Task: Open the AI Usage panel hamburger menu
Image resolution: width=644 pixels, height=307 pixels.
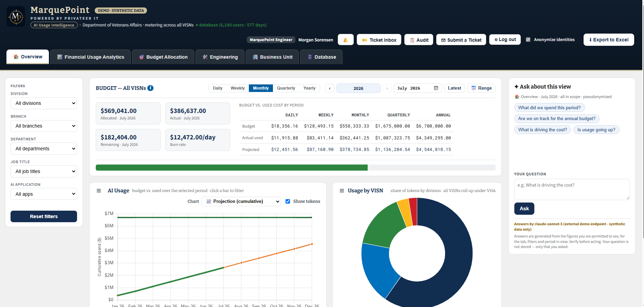Action: coord(99,191)
